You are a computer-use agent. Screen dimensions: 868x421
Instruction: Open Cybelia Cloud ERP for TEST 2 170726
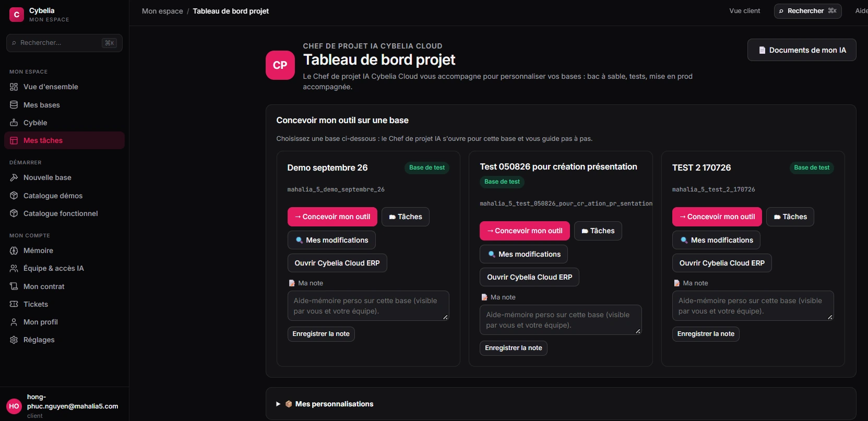(722, 263)
